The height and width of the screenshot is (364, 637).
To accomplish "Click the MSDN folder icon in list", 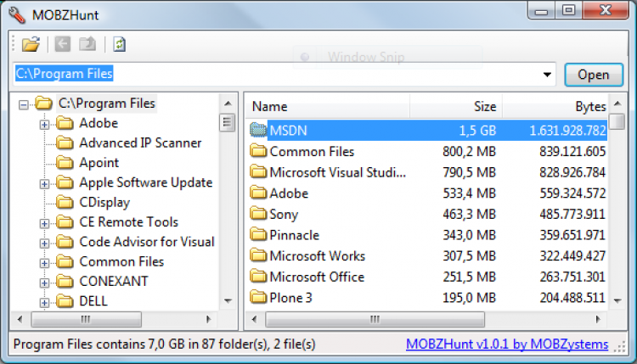I will (258, 131).
